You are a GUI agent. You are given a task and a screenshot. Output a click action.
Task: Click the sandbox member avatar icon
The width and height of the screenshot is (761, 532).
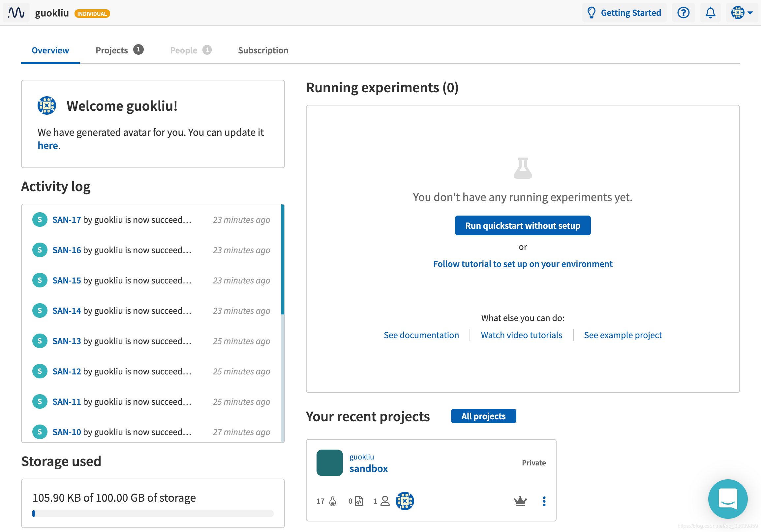(405, 501)
